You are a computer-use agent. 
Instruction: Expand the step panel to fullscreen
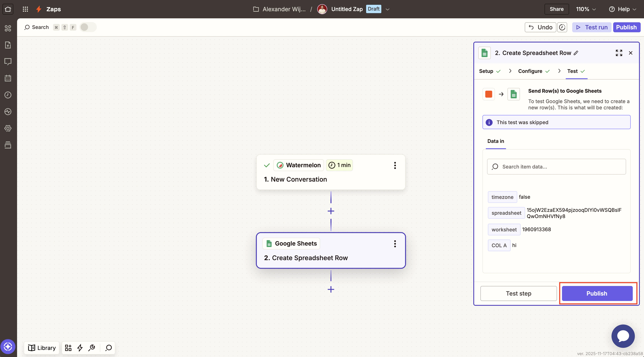(x=619, y=53)
